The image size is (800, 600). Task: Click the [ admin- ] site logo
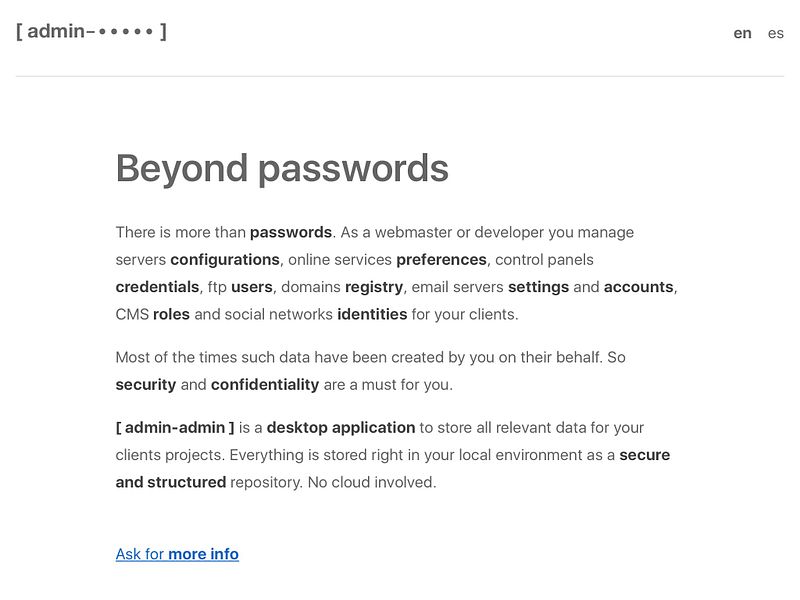[91, 31]
